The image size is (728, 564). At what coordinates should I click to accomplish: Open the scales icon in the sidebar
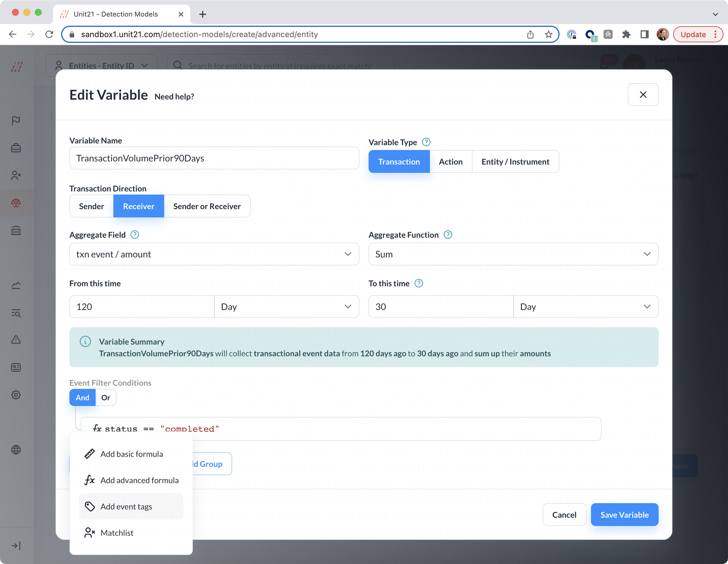(x=16, y=203)
